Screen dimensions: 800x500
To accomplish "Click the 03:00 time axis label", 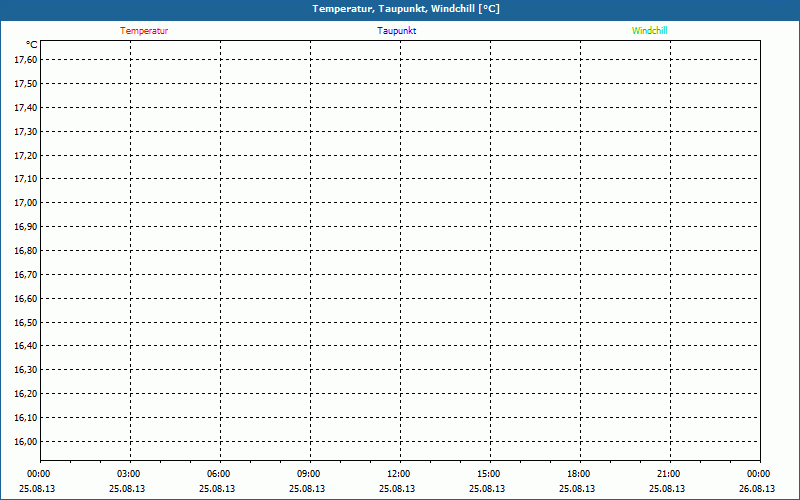I will click(128, 474).
